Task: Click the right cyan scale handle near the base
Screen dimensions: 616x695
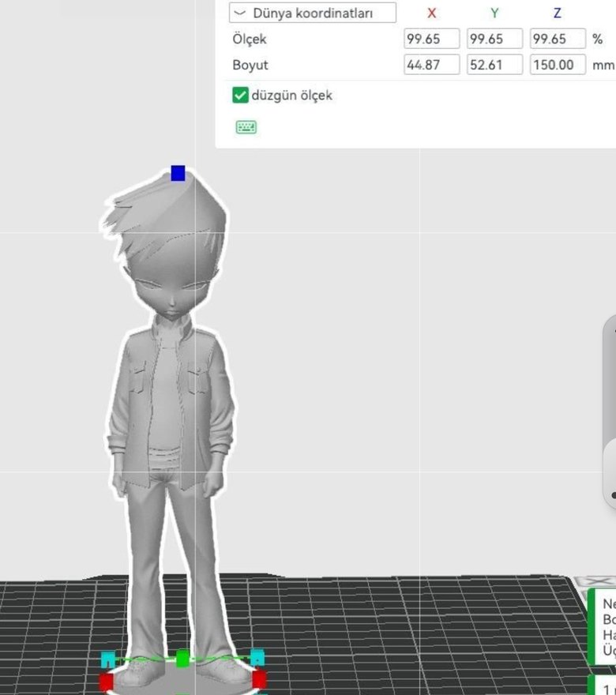Action: click(x=257, y=657)
